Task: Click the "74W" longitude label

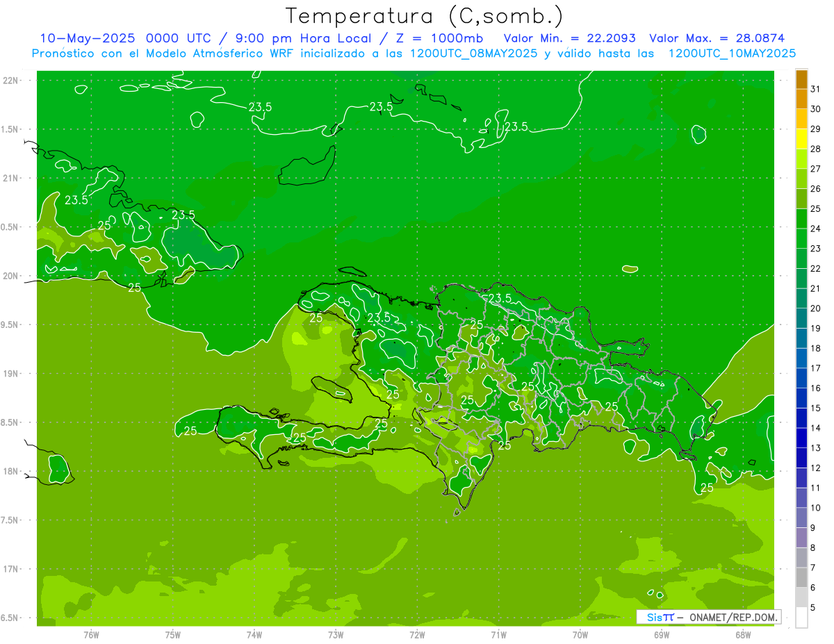Action: point(254,634)
